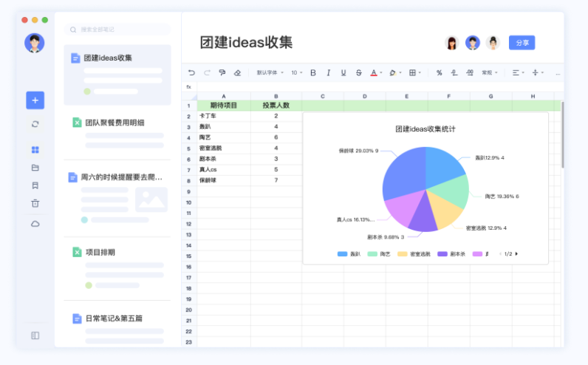Apply the red font color A

pyautogui.click(x=374, y=72)
